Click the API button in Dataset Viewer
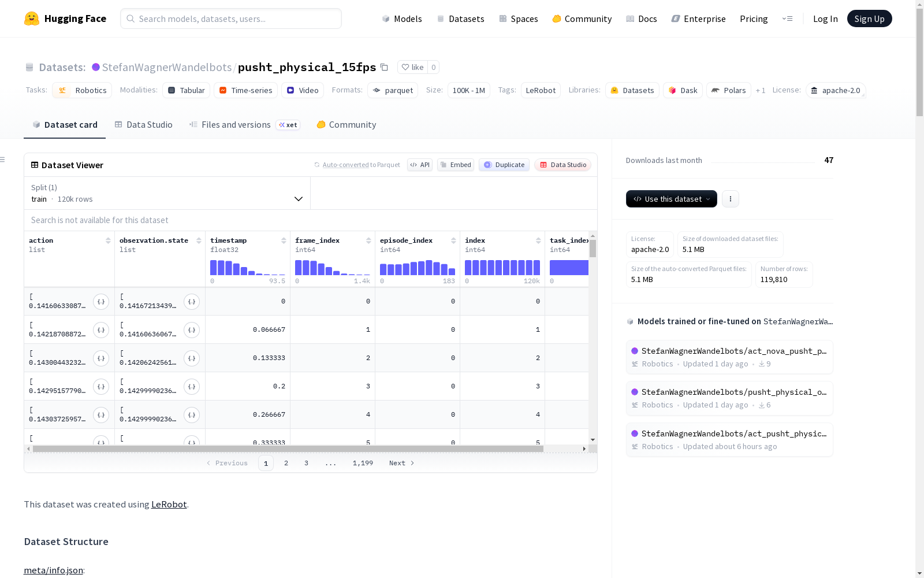Image resolution: width=924 pixels, height=578 pixels. click(x=420, y=165)
